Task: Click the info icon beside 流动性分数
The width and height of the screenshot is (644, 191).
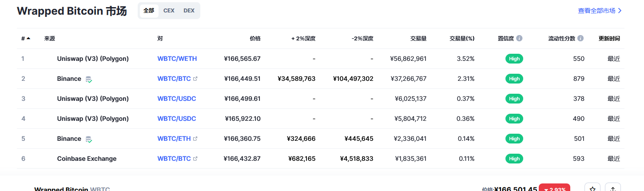Action: [x=580, y=39]
